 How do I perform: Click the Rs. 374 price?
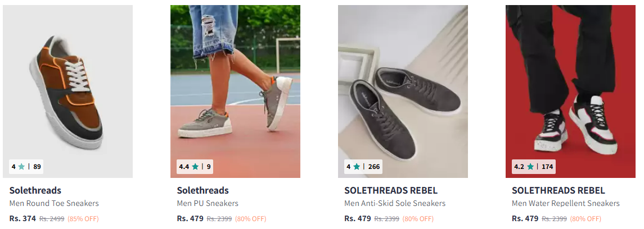22,219
